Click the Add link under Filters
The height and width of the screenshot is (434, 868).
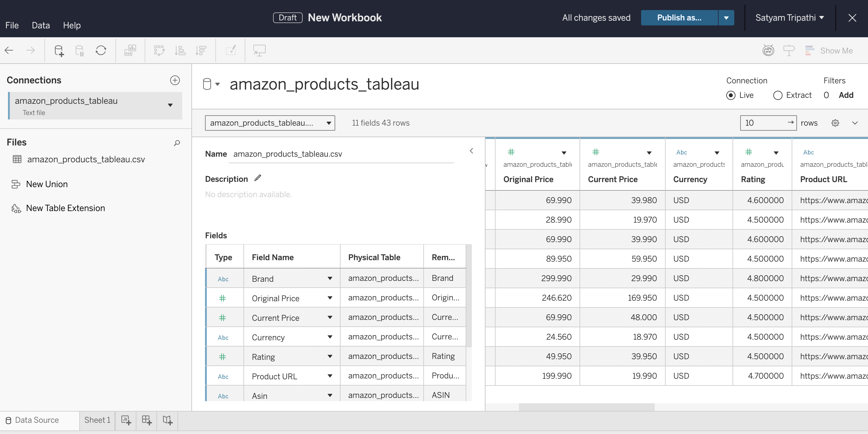pos(846,95)
